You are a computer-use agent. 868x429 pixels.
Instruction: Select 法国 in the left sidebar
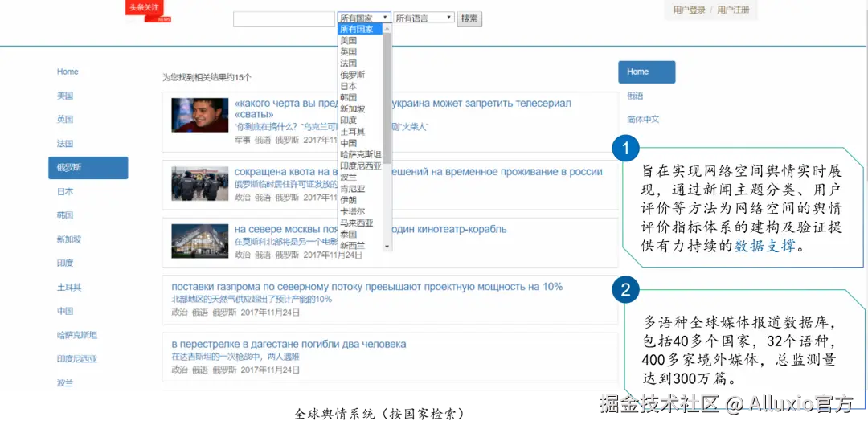pyautogui.click(x=65, y=144)
